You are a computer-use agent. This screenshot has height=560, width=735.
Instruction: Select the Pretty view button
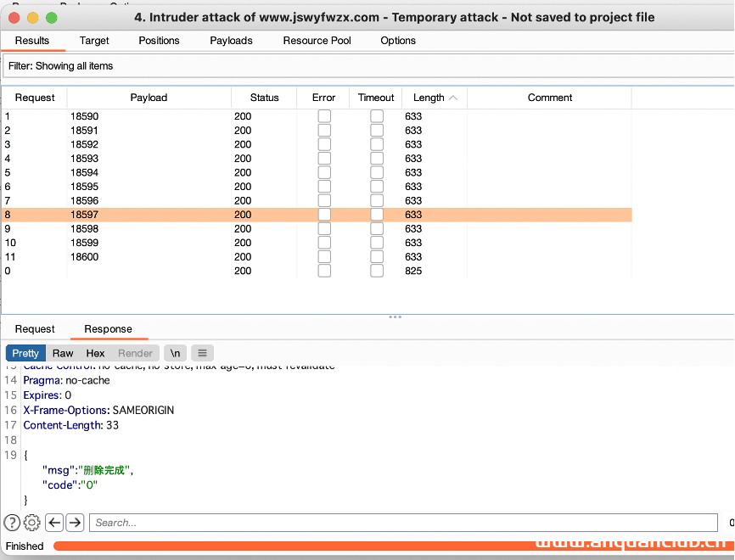coord(25,353)
